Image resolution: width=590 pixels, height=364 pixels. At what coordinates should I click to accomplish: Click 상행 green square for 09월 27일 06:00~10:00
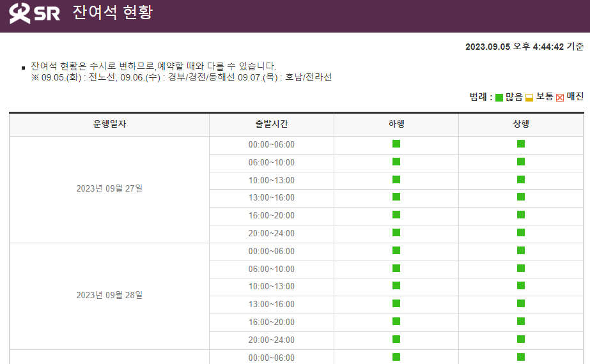coord(521,162)
